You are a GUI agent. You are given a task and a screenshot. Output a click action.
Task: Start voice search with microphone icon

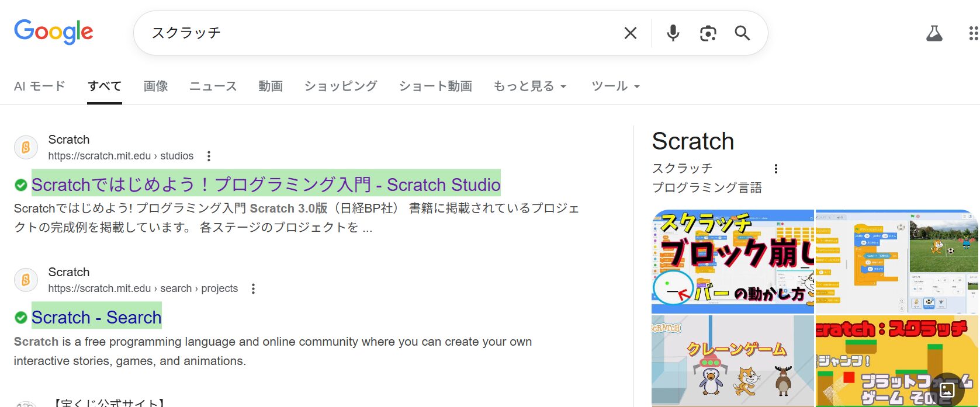tap(673, 33)
